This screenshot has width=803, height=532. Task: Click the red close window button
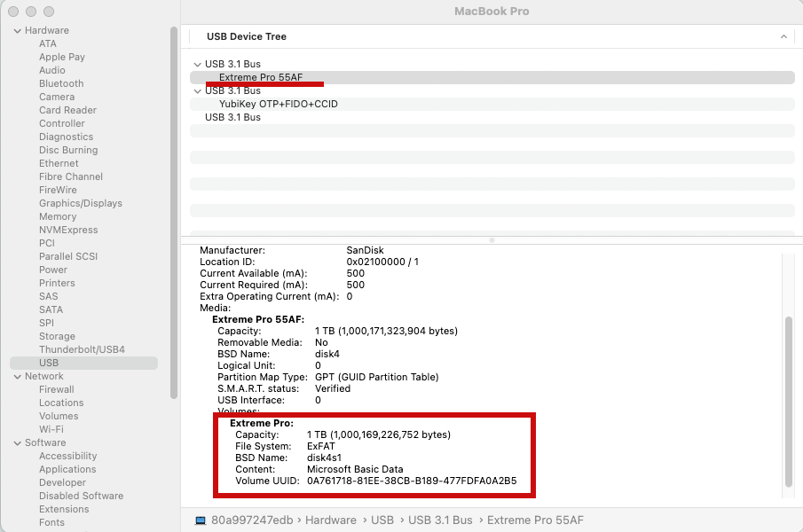tap(13, 12)
